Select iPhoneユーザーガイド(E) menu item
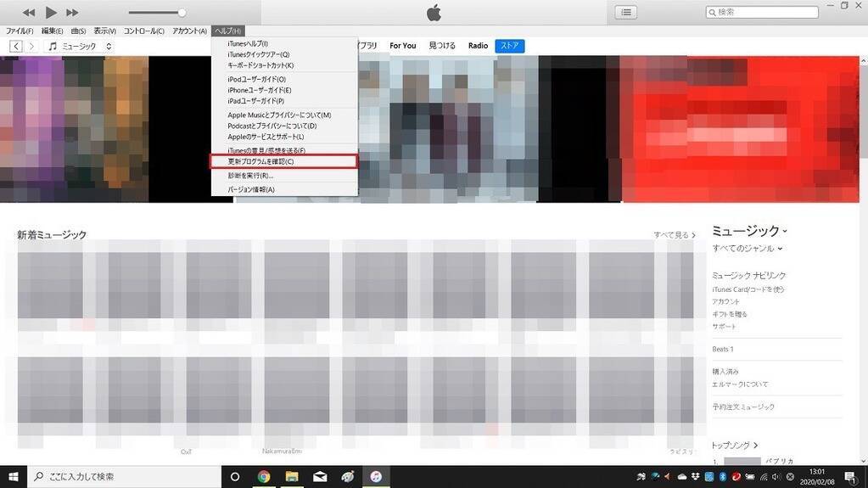Image resolution: width=868 pixels, height=488 pixels. point(284,90)
